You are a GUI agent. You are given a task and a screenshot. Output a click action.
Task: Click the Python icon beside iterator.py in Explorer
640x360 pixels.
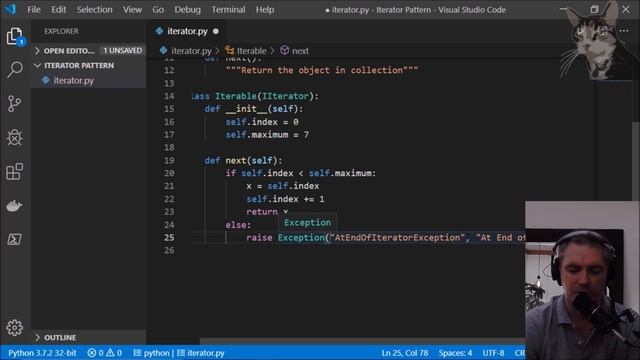pos(46,80)
